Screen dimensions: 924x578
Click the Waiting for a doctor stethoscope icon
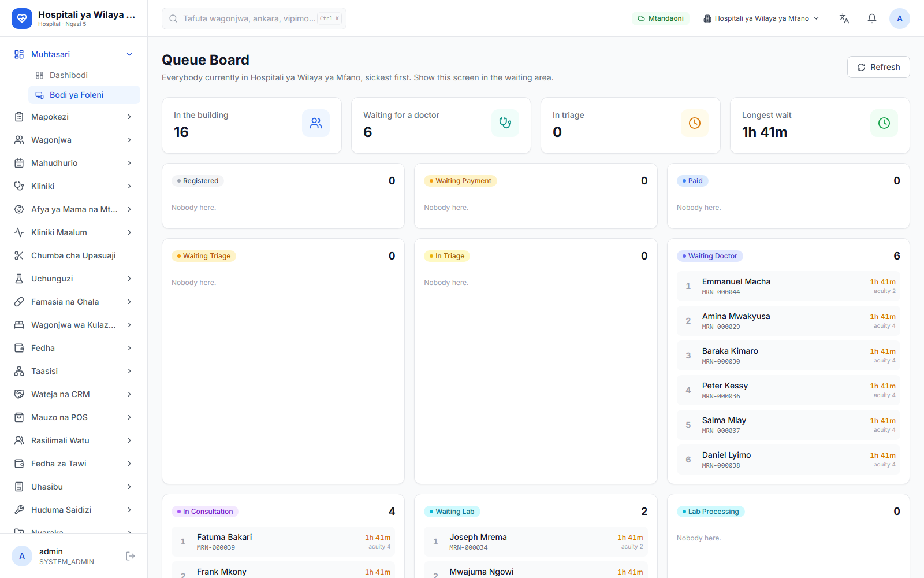(x=505, y=123)
